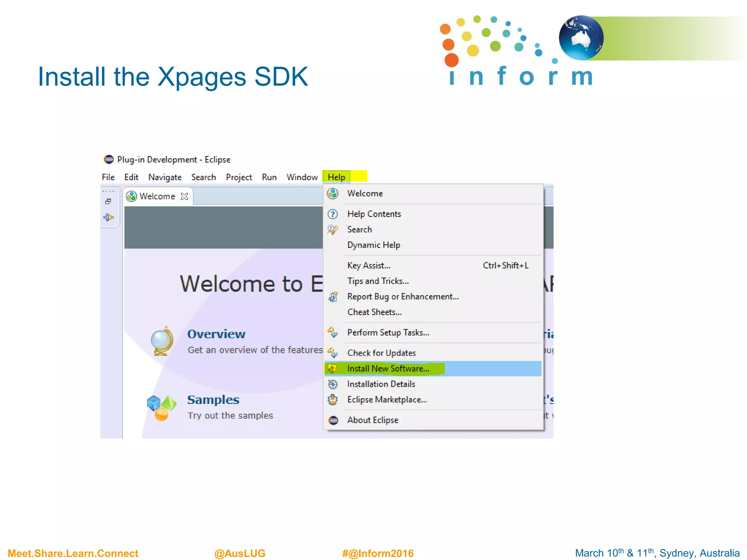
Task: Select Install New Software menu entry
Action: [388, 369]
